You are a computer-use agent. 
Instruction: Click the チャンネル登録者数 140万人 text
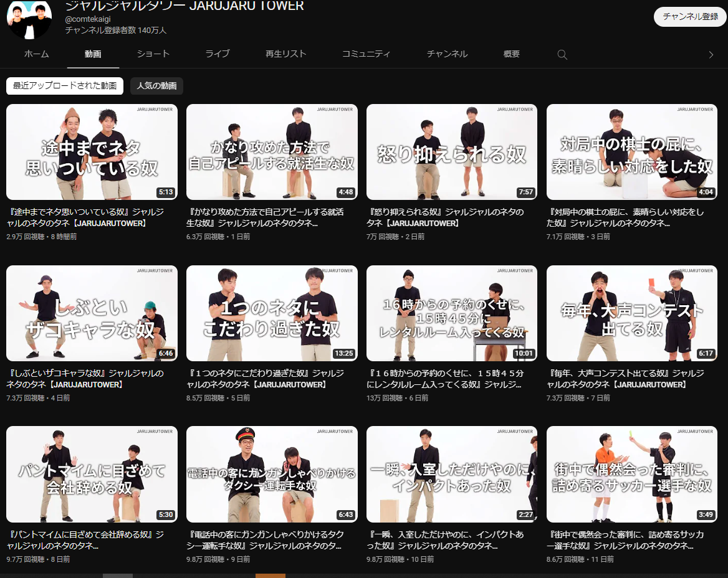(x=115, y=30)
